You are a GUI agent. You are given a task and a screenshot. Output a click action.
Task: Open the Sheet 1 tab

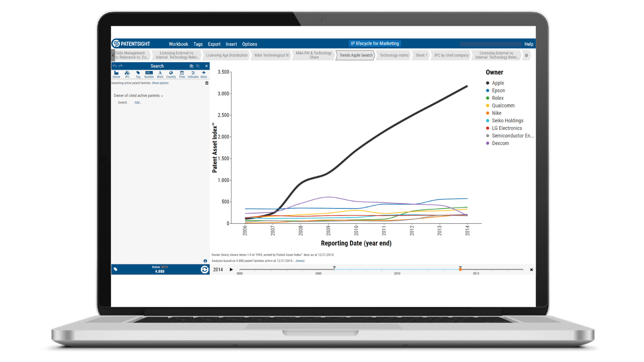pos(421,56)
